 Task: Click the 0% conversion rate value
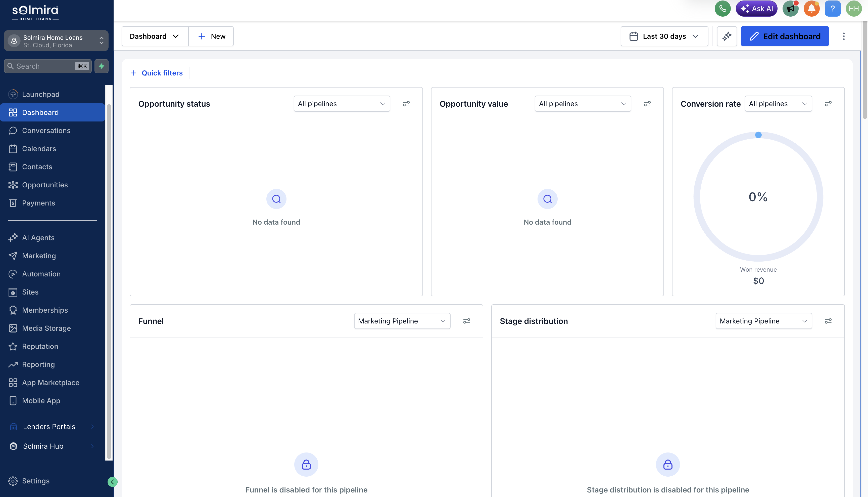758,197
